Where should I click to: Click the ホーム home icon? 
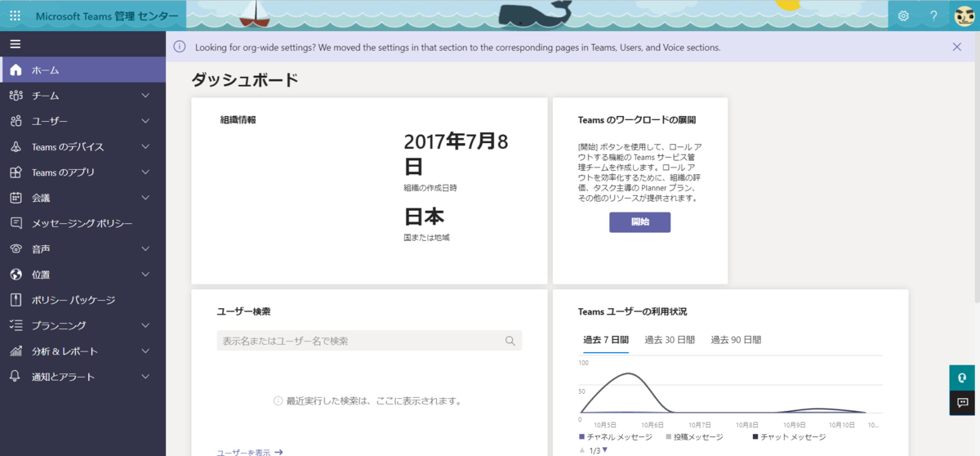[16, 70]
